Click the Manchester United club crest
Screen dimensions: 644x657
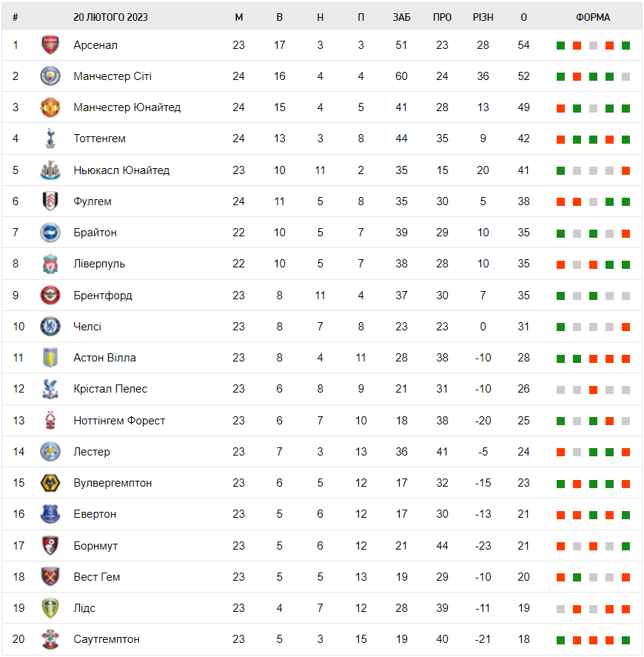[50, 107]
